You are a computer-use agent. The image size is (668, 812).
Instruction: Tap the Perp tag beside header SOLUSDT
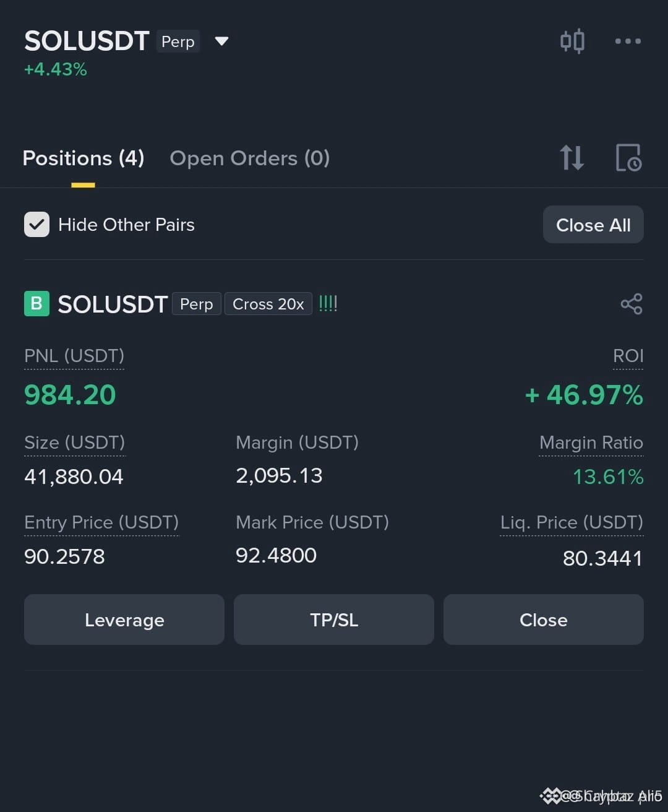click(x=178, y=41)
